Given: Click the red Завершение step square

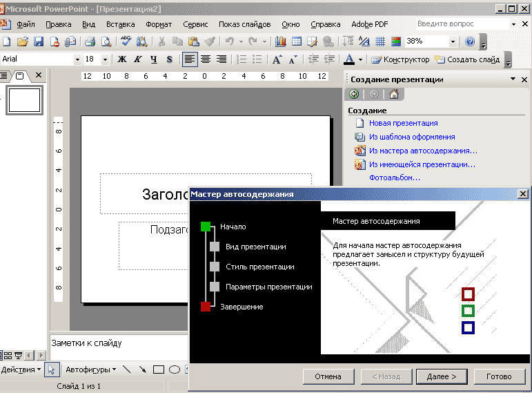Looking at the screenshot, I should [205, 307].
